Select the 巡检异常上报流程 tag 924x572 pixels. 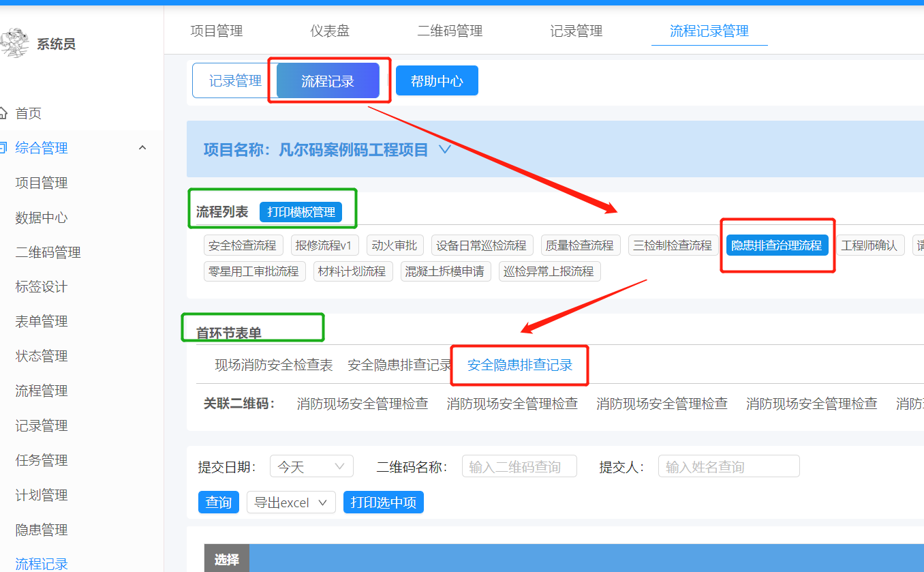click(549, 271)
